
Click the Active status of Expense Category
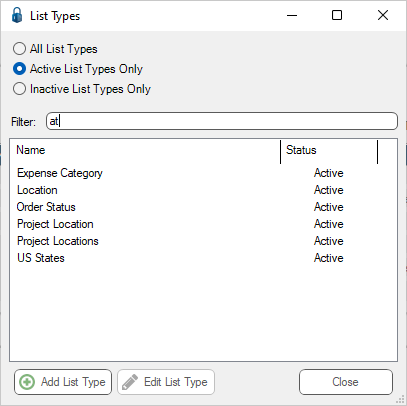tap(329, 173)
